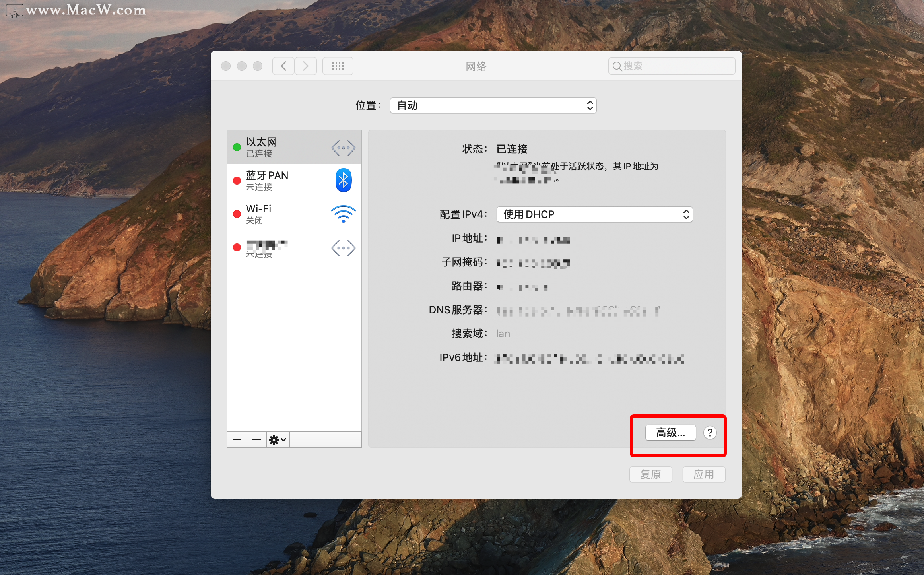Open the help question mark
This screenshot has width=924, height=575.
tap(710, 433)
